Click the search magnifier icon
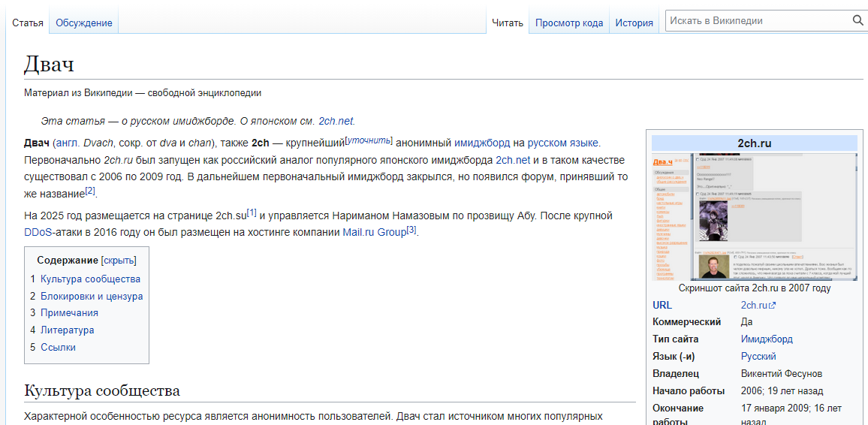868x425 pixels. point(857,21)
